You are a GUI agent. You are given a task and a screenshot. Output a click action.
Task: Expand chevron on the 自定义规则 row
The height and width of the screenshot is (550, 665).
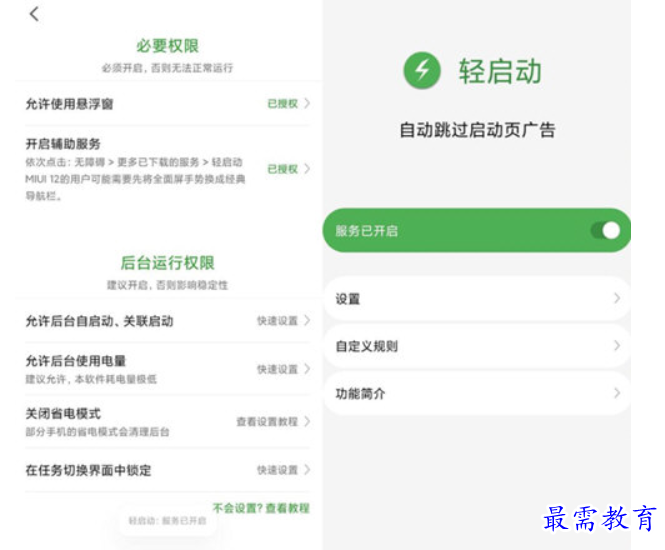click(617, 346)
